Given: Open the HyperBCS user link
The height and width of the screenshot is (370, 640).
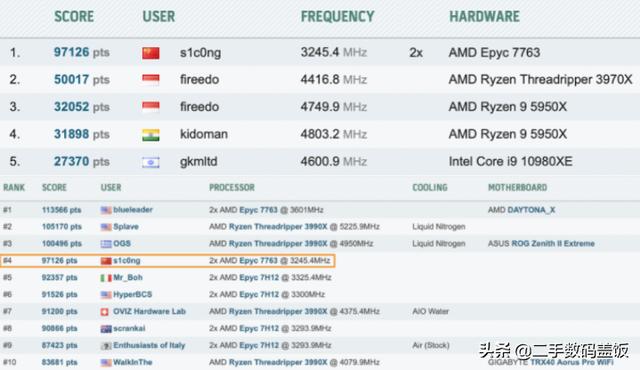Looking at the screenshot, I should (132, 294).
